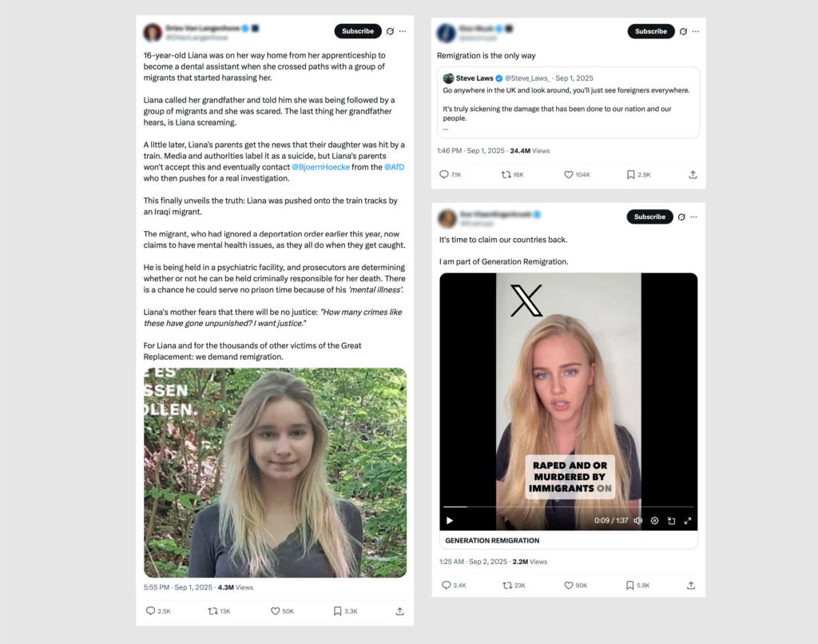Subscribe to the author of the Liana post
Screen dimensions: 818x644
[358, 31]
